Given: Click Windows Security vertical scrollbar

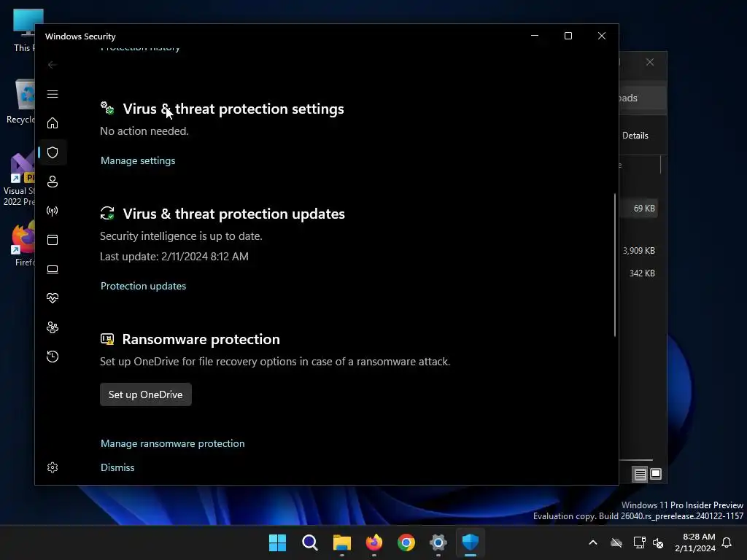Looking at the screenshot, I should click(614, 265).
